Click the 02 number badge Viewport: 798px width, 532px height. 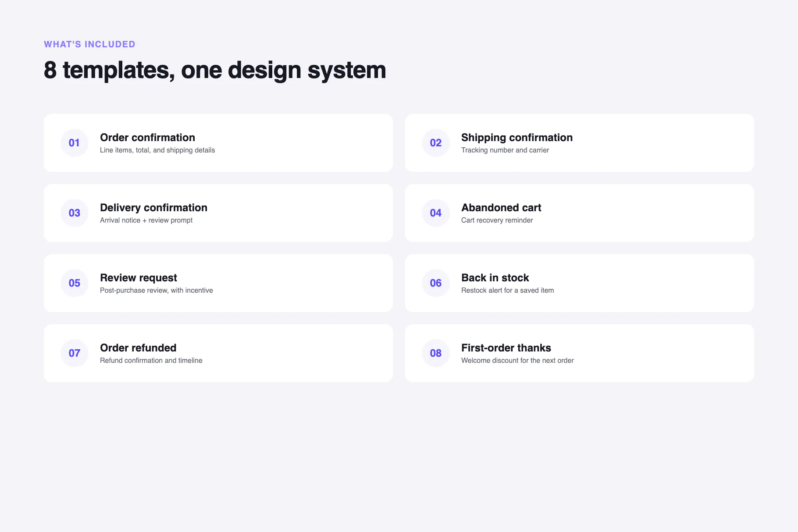[436, 143]
